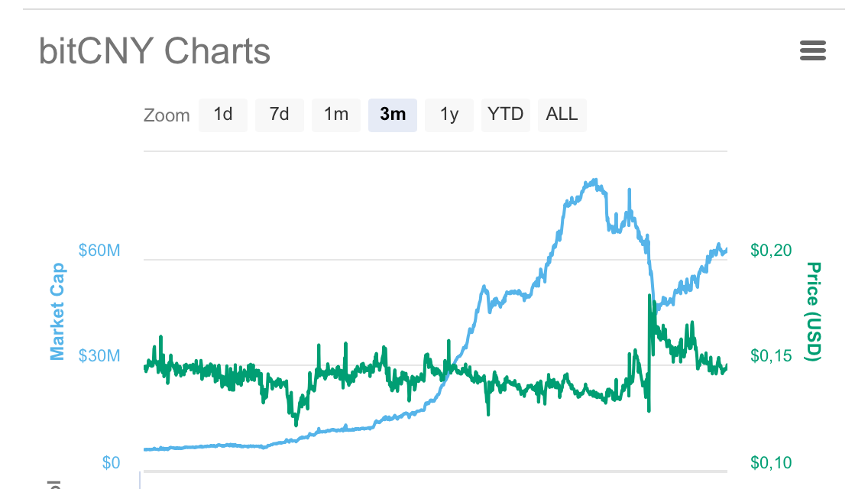868x489 pixels.
Task: Select YTD zoom option
Action: [x=506, y=115]
